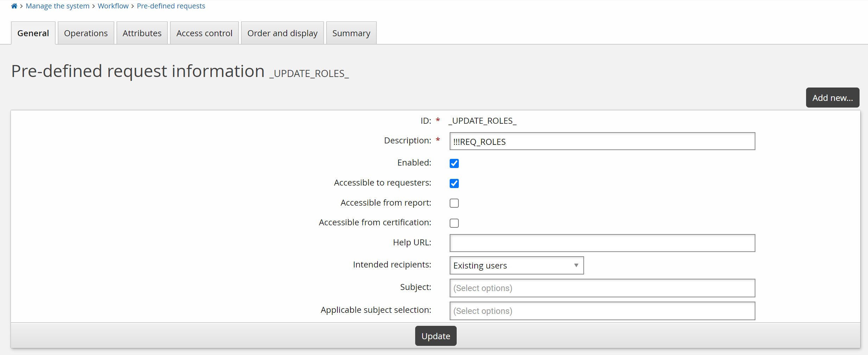Open the Intended recipients dropdown
The image size is (868, 355).
point(515,265)
